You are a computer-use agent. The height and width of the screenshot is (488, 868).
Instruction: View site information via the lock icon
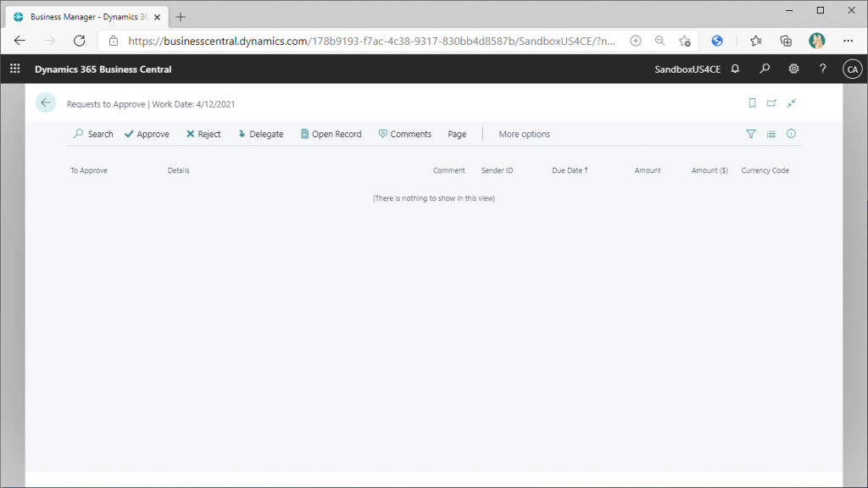pos(114,41)
